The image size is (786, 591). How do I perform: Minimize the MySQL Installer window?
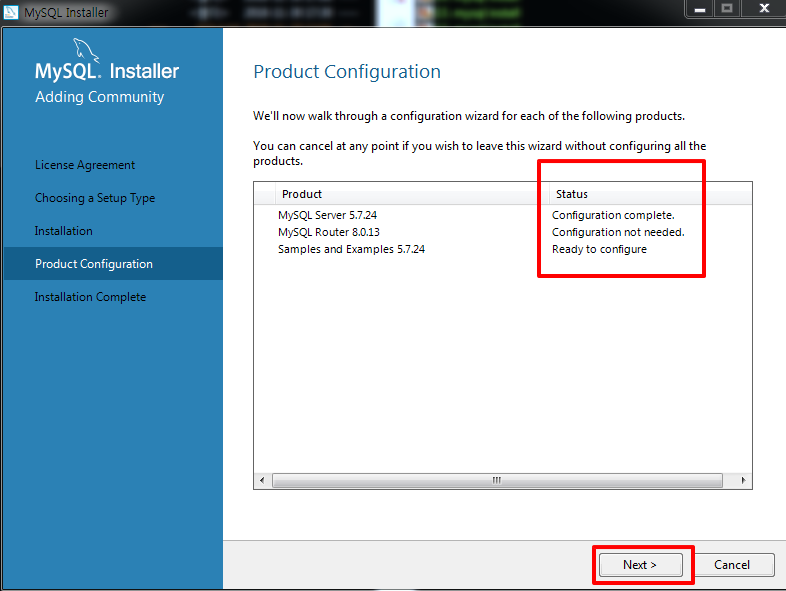click(700, 9)
